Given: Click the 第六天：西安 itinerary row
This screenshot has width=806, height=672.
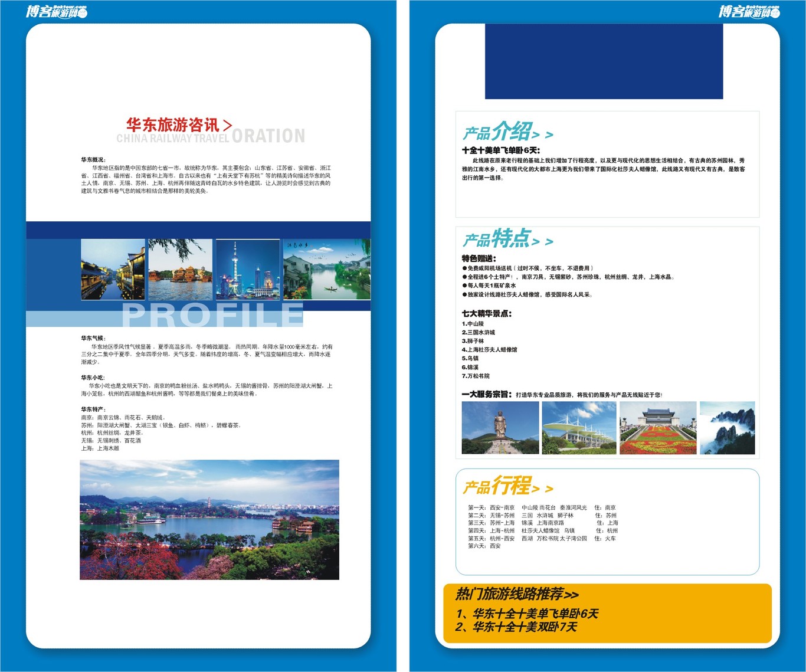Looking at the screenshot, I should click(x=484, y=546).
